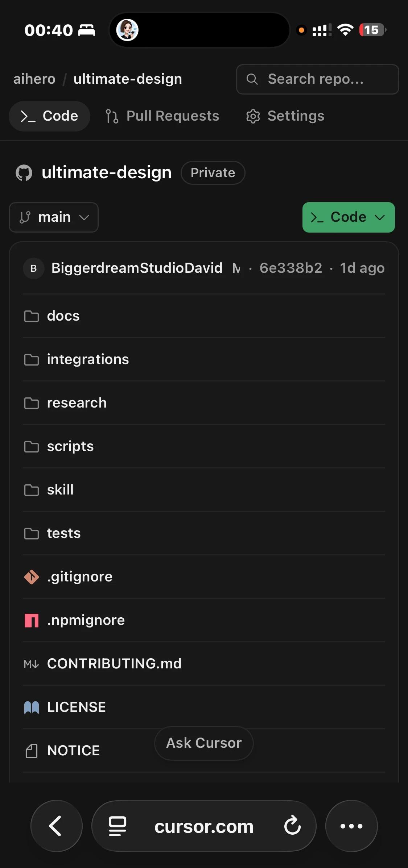Go to the aihero breadcrumb link
The width and height of the screenshot is (408, 868).
(x=34, y=79)
